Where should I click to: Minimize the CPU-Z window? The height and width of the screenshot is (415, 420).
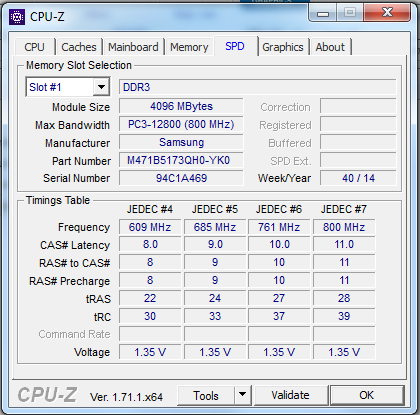[323, 14]
